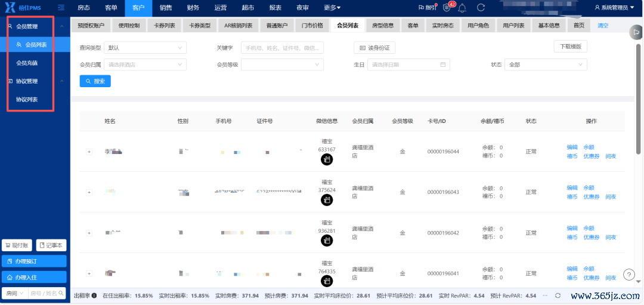Screen dimensions: 644x305
Task: Click the help question mark icon
Action: [x=628, y=275]
